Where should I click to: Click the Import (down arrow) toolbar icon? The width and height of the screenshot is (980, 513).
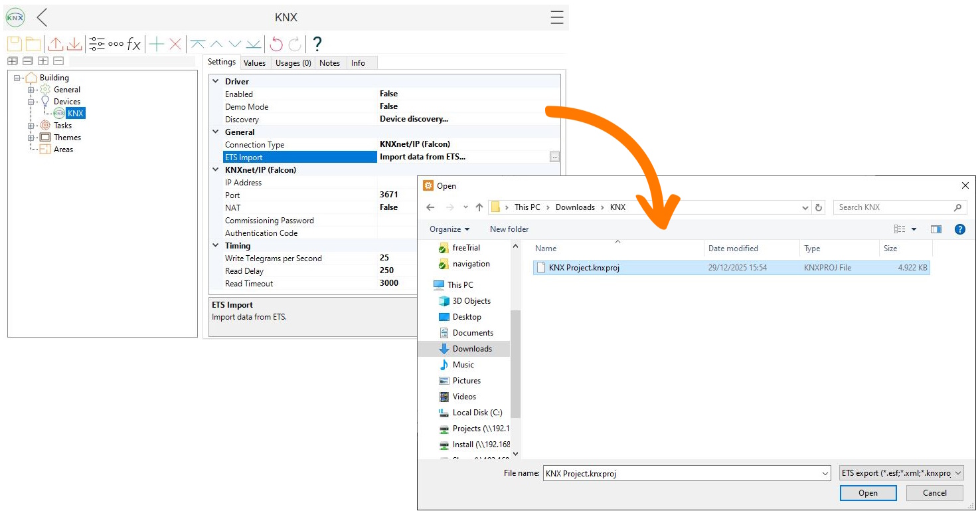[x=74, y=43]
